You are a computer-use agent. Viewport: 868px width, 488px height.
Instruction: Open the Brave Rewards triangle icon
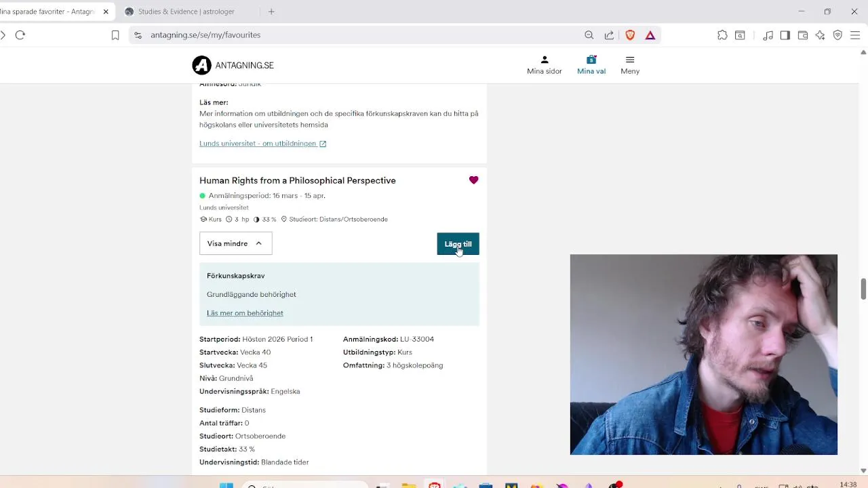tap(650, 35)
